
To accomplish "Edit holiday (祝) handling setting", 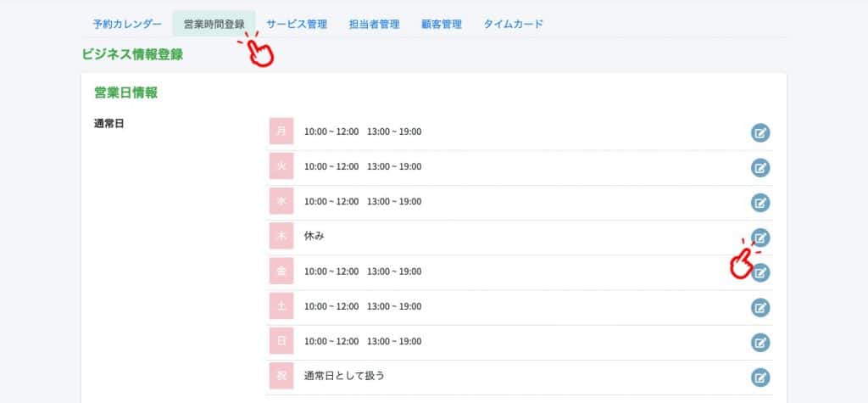I will (x=760, y=378).
